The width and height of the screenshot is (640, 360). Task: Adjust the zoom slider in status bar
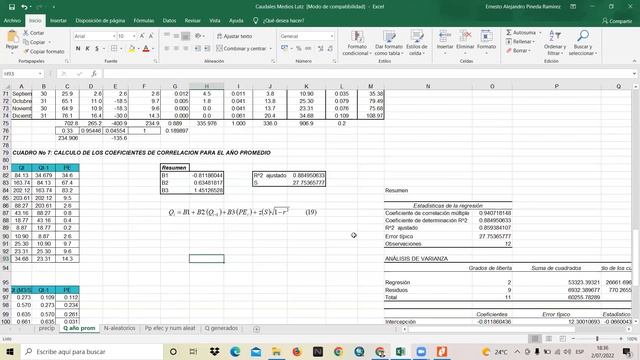[x=597, y=339]
